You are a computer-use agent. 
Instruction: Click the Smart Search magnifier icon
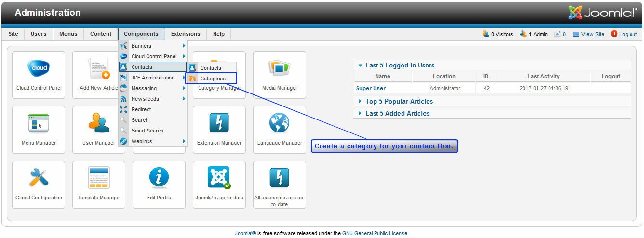[123, 131]
